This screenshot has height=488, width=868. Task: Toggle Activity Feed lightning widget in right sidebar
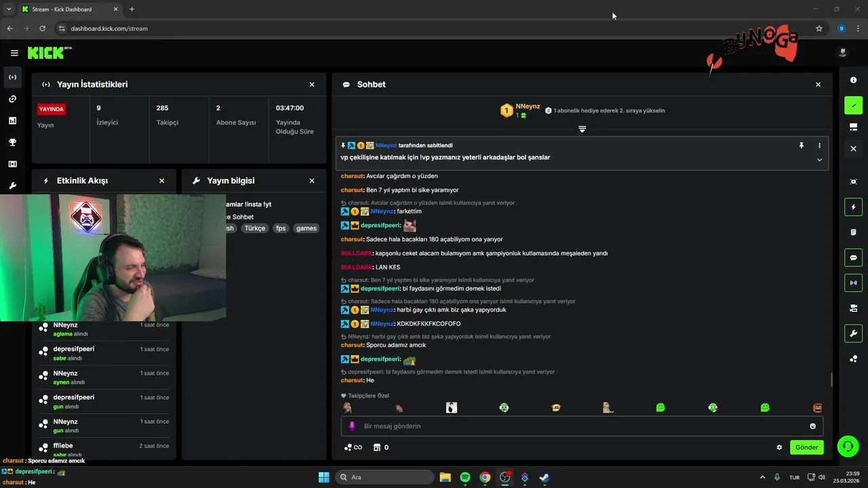853,207
